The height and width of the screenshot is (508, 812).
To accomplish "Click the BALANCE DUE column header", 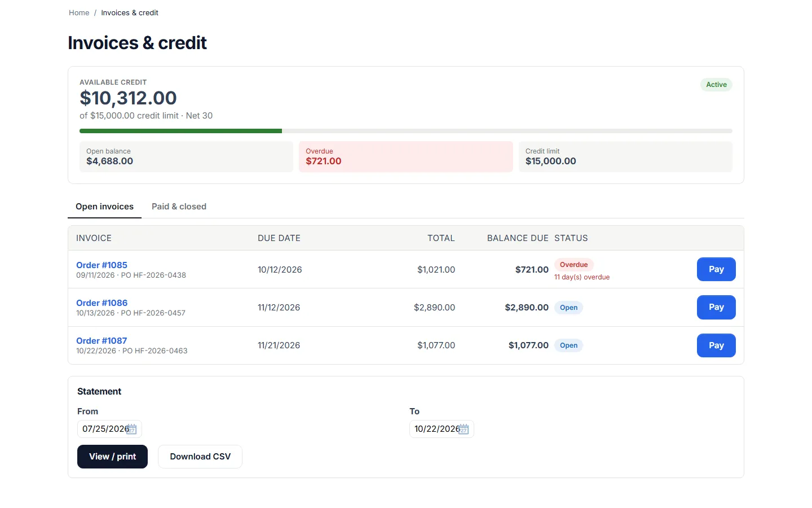I will point(518,238).
